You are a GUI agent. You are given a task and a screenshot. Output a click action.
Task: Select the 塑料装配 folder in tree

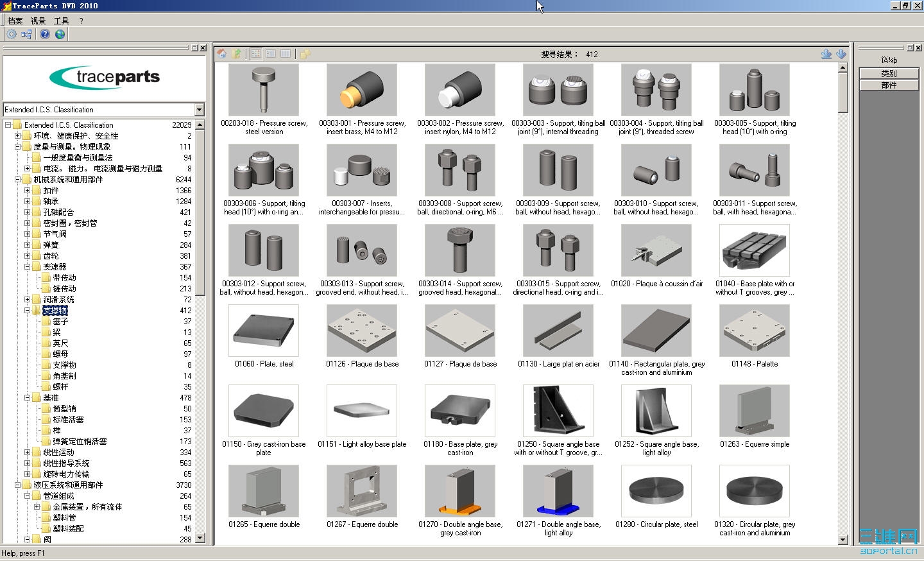click(68, 529)
